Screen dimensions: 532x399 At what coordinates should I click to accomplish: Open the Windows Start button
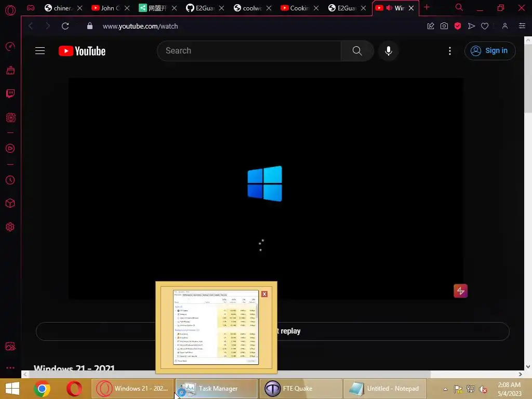click(x=12, y=389)
